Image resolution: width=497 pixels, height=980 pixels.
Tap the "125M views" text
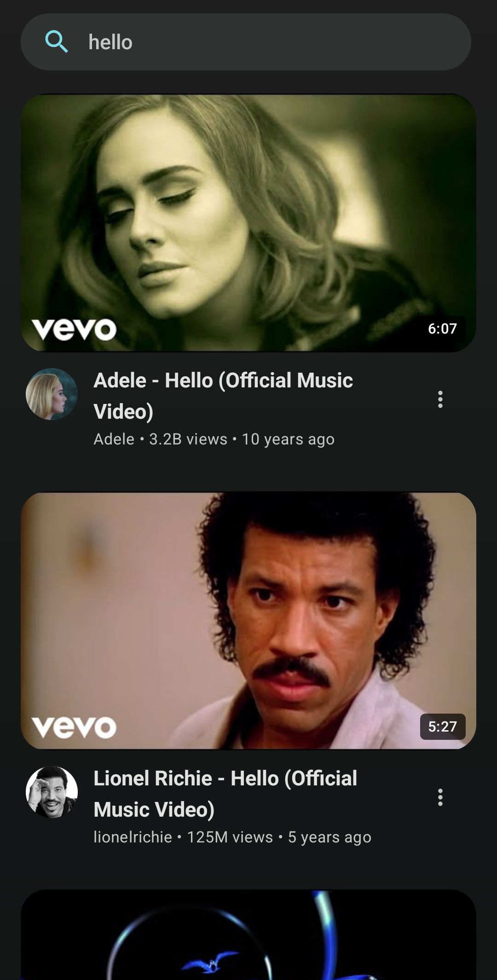point(230,837)
